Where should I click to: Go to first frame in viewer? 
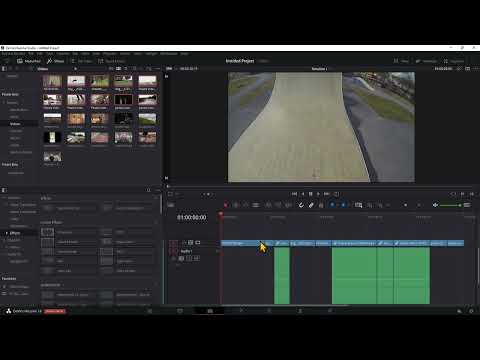click(x=294, y=194)
